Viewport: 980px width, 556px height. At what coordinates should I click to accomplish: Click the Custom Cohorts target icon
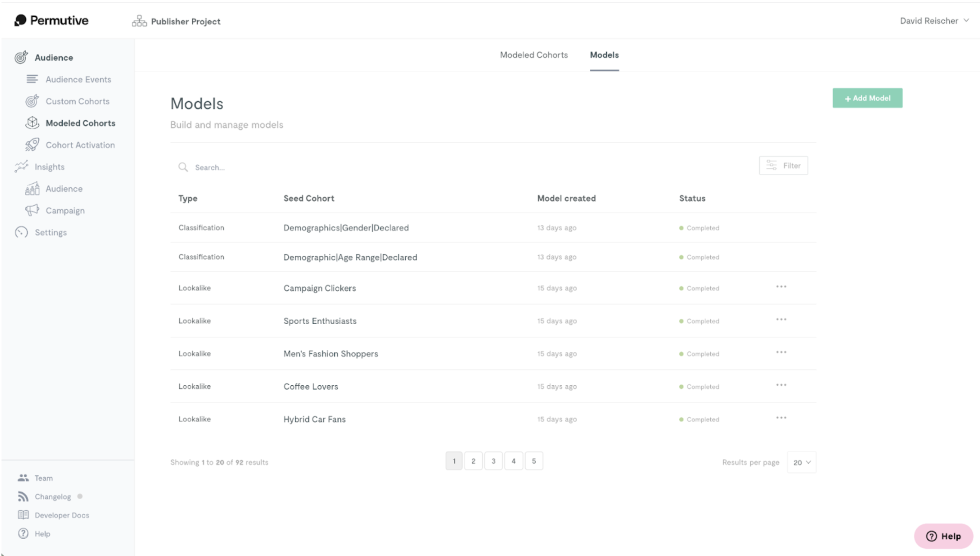[32, 101]
